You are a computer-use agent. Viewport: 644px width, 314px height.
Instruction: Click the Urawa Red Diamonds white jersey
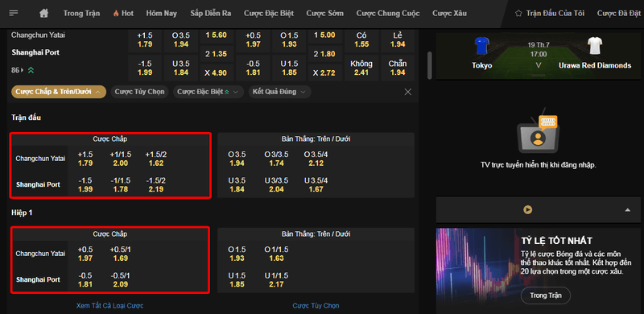pyautogui.click(x=594, y=46)
